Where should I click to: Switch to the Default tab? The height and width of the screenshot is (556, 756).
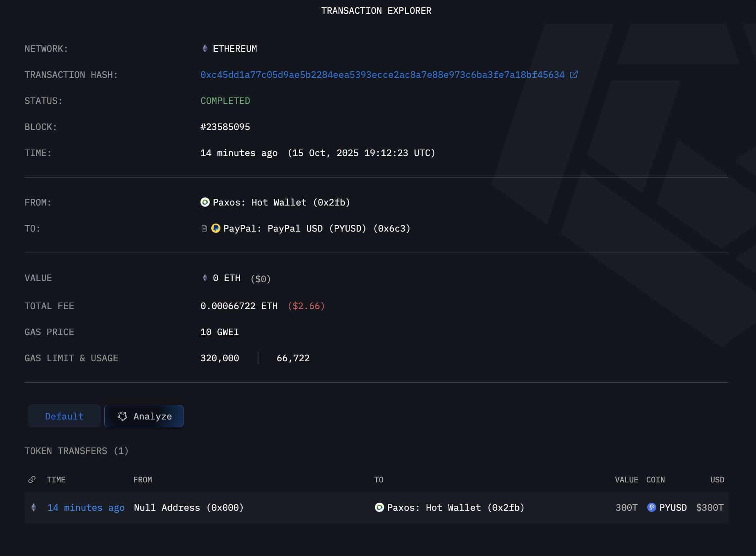(64, 416)
